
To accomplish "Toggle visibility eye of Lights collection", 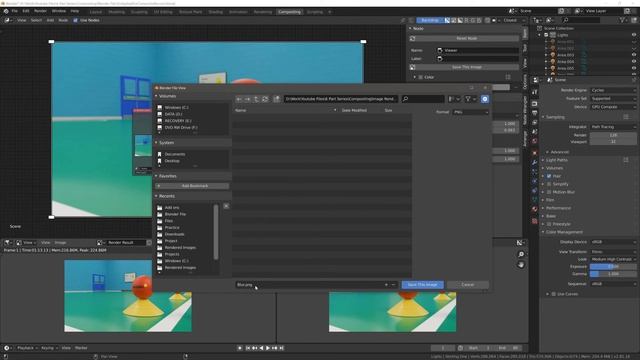I will [633, 35].
